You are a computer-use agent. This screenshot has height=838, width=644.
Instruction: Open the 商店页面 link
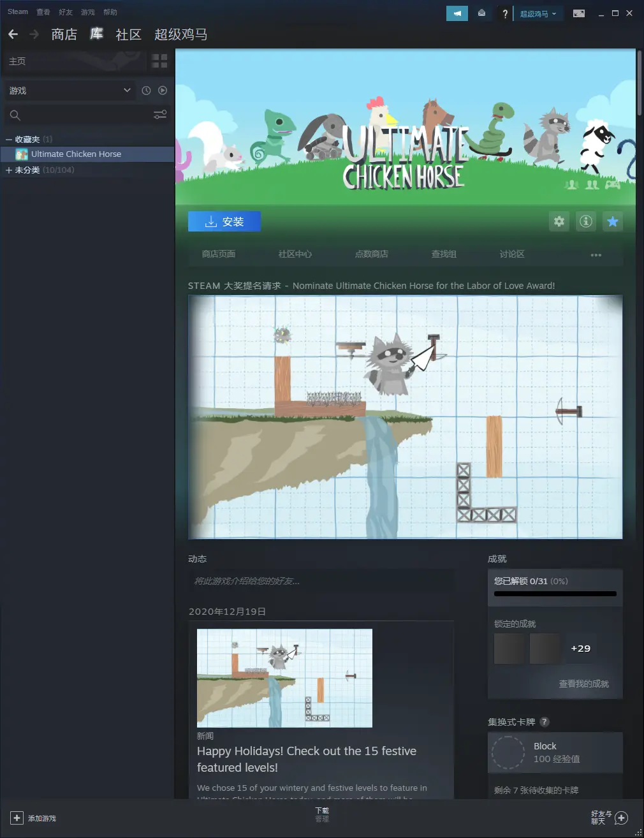coord(219,254)
